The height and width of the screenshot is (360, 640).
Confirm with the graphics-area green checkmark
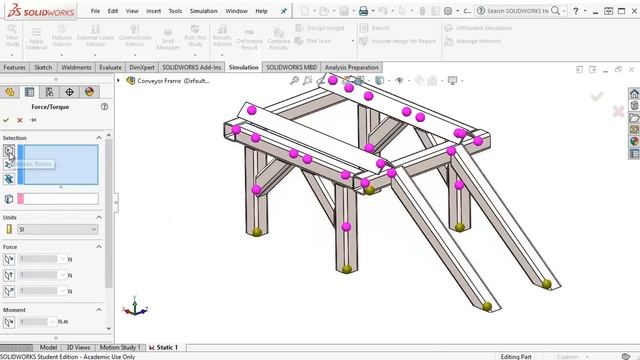[597, 96]
